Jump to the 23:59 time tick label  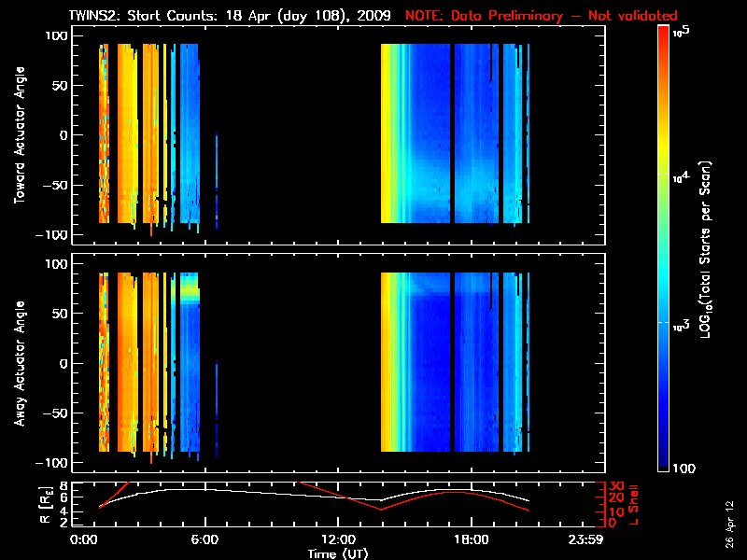[587, 541]
